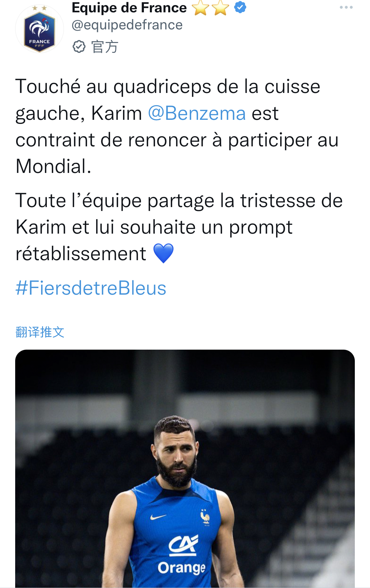This screenshot has height=588, width=370.
Task: Click the Equipe de France display name
Action: pos(129,8)
